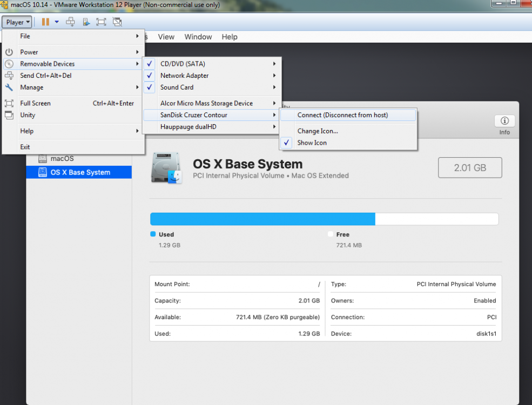532x405 pixels.
Task: Click the Unity icon in Player menu
Action: (x=9, y=116)
